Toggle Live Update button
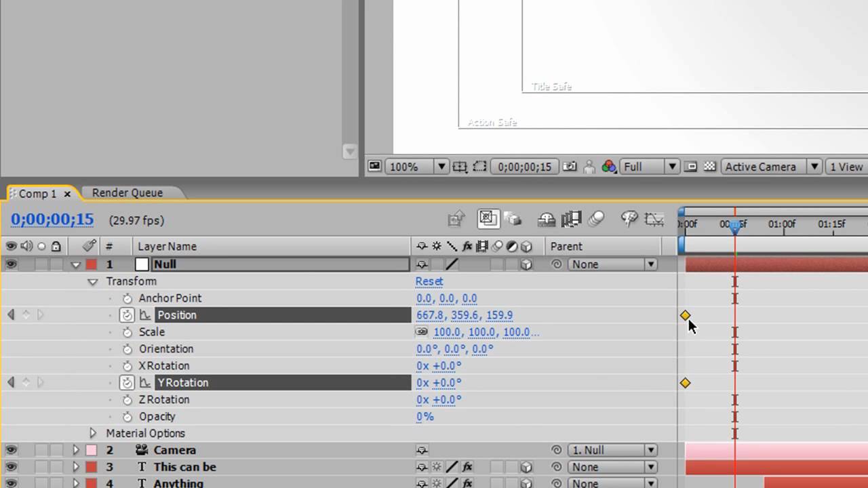The height and width of the screenshot is (488, 868). pos(487,218)
